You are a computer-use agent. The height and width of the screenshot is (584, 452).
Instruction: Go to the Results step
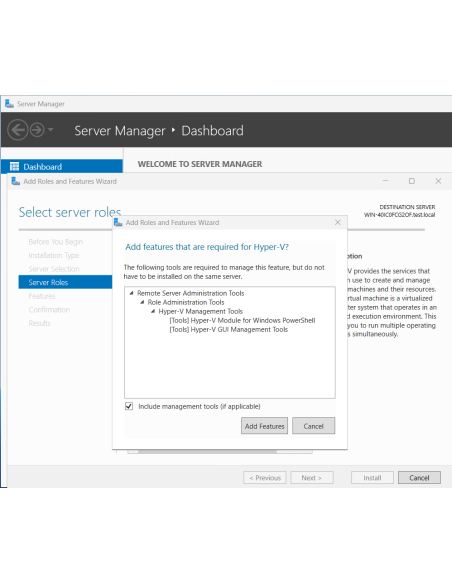click(x=39, y=323)
